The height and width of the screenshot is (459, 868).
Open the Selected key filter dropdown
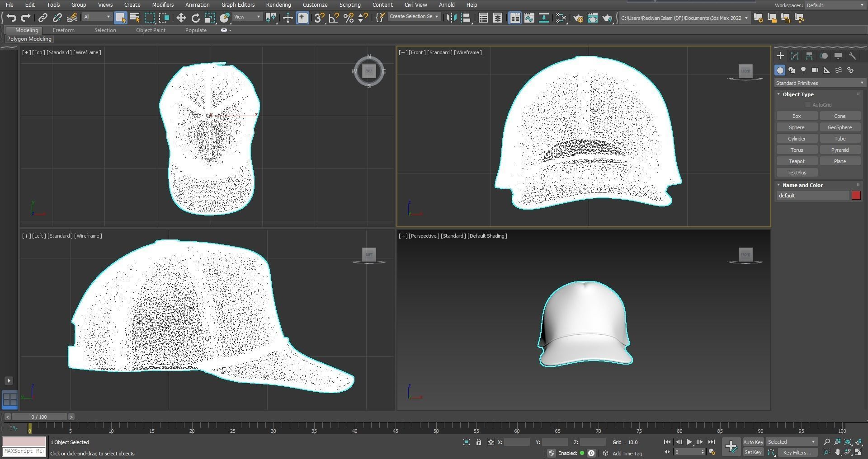click(791, 442)
